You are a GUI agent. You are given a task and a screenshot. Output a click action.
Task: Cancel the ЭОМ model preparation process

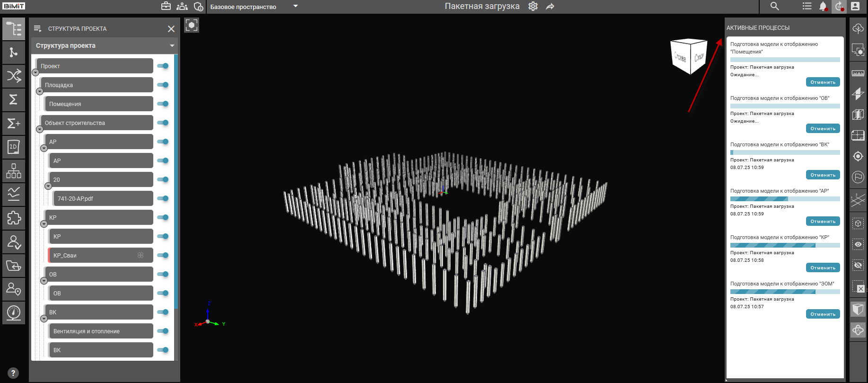(x=823, y=314)
